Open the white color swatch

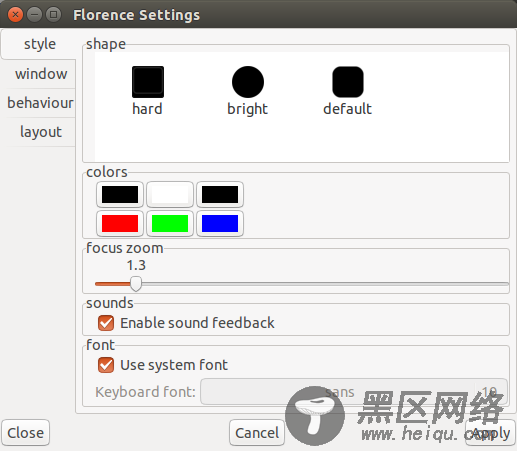tap(170, 194)
